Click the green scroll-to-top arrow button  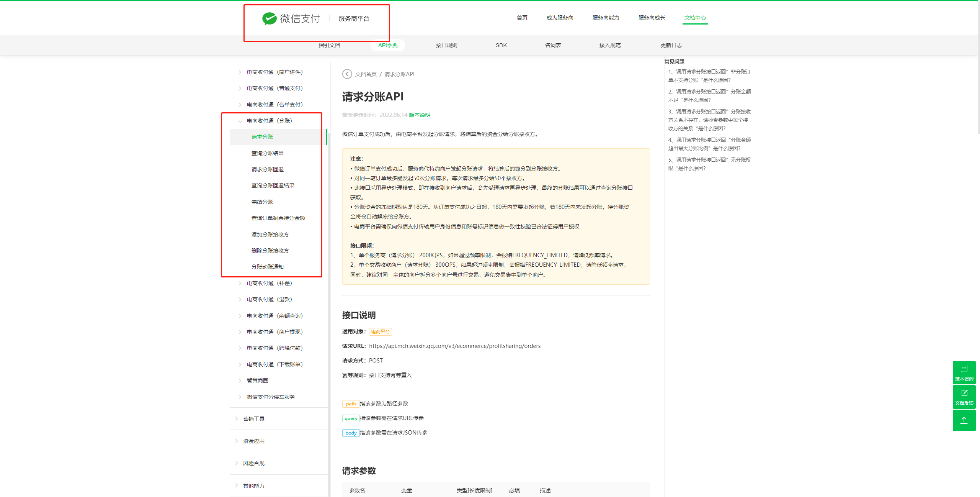(964, 420)
